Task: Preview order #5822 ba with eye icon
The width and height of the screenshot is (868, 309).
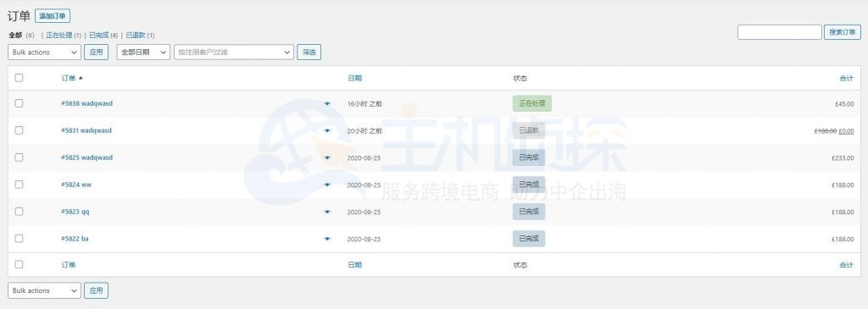Action: click(x=327, y=239)
